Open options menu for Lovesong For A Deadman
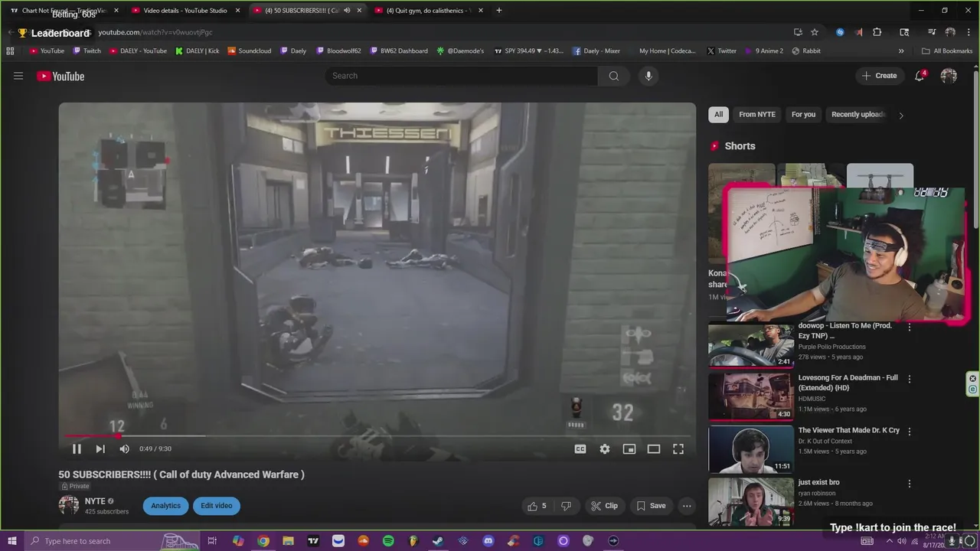The height and width of the screenshot is (551, 980). coord(910,379)
